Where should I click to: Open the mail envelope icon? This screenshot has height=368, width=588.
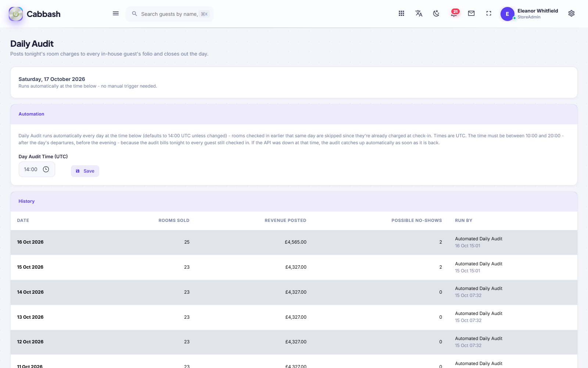(x=471, y=13)
